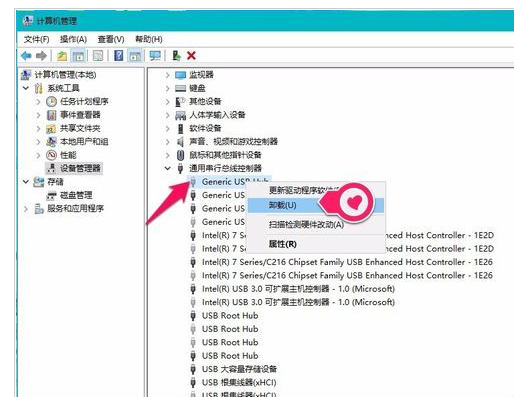The height and width of the screenshot is (397, 514).
Task: Click the 系统工具 tools icon
Action: pos(39,88)
